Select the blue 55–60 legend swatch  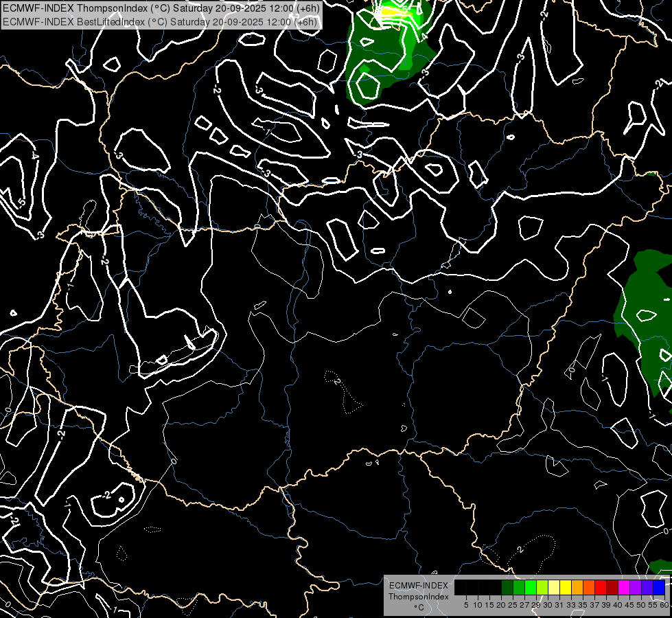point(659,587)
